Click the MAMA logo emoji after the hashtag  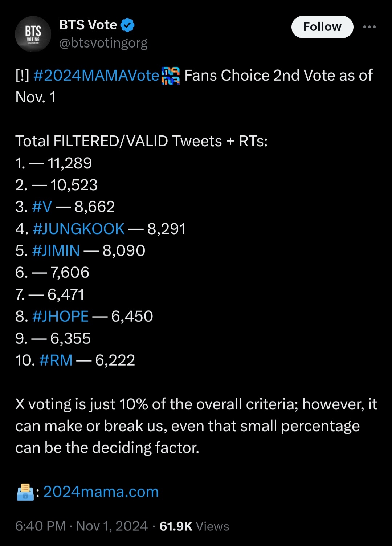[x=171, y=76]
